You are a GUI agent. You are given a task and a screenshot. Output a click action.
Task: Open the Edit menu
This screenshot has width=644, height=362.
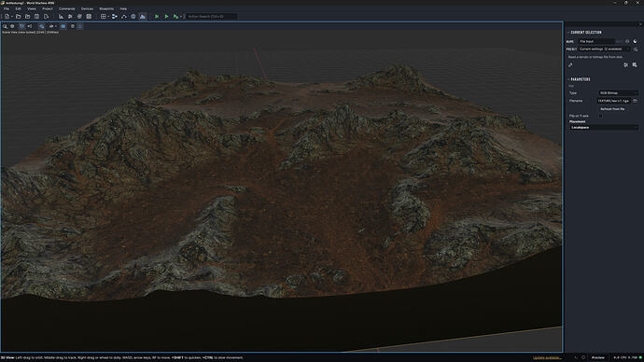[18, 8]
